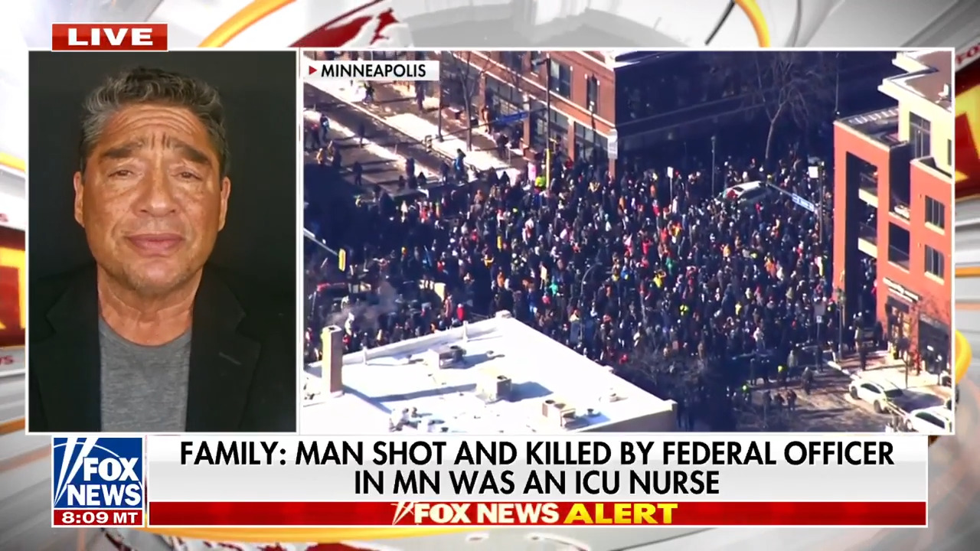
Task: Click the street sign above the crowd
Action: [802, 203]
